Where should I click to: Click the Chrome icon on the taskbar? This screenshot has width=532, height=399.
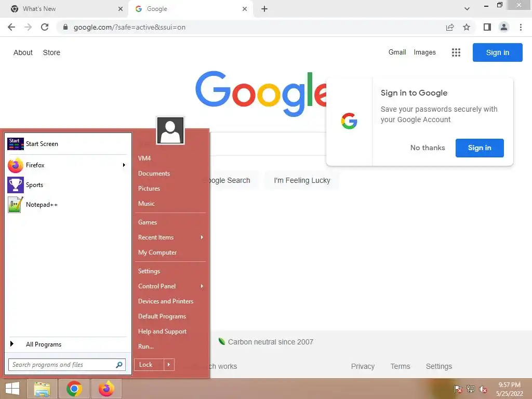74,389
